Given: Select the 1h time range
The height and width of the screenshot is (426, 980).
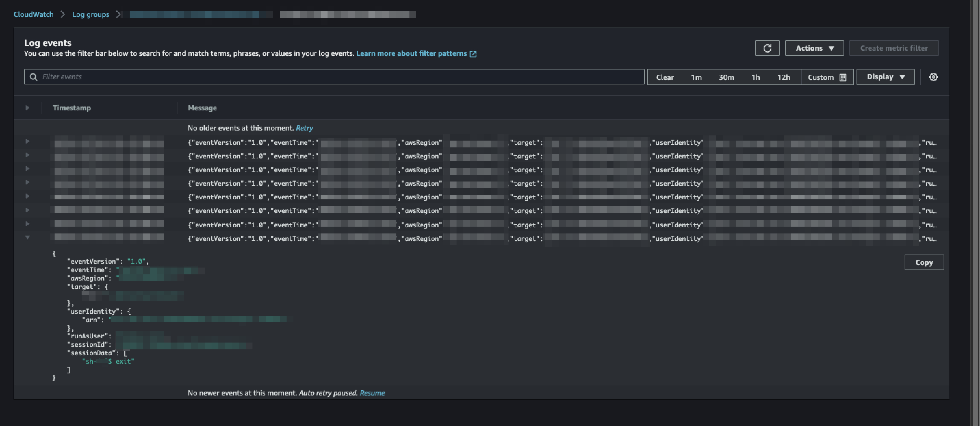Looking at the screenshot, I should point(755,78).
